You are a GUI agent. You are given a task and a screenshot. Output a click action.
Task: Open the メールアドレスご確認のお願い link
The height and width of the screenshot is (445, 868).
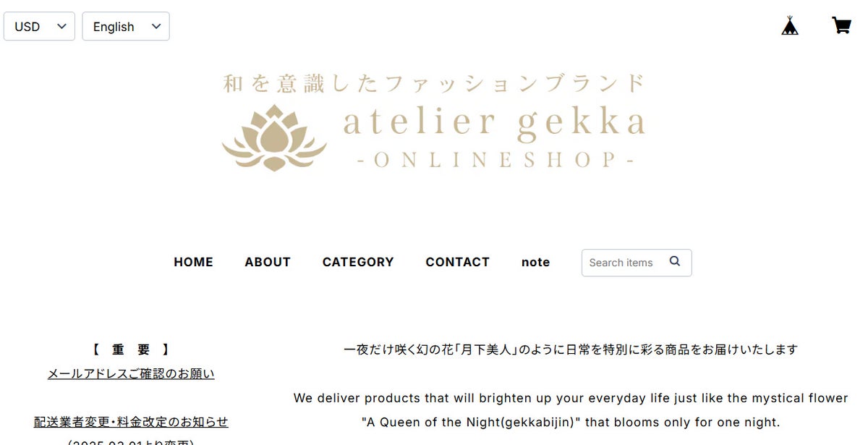[131, 374]
